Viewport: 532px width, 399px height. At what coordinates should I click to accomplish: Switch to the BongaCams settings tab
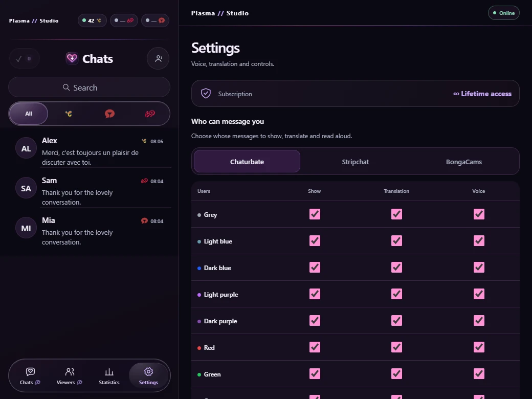click(x=464, y=162)
